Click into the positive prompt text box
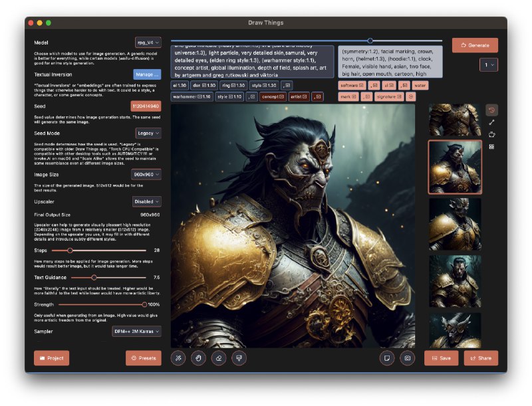532x406 pixels. point(252,62)
